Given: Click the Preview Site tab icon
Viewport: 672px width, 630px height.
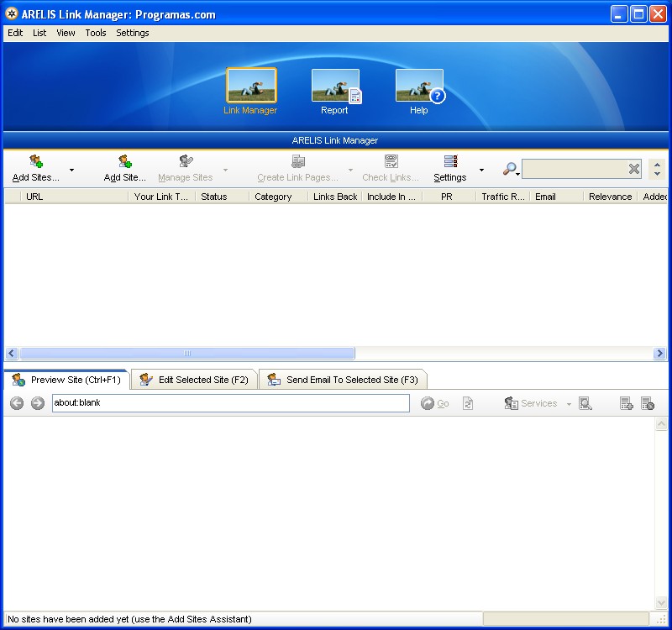Looking at the screenshot, I should (x=18, y=380).
